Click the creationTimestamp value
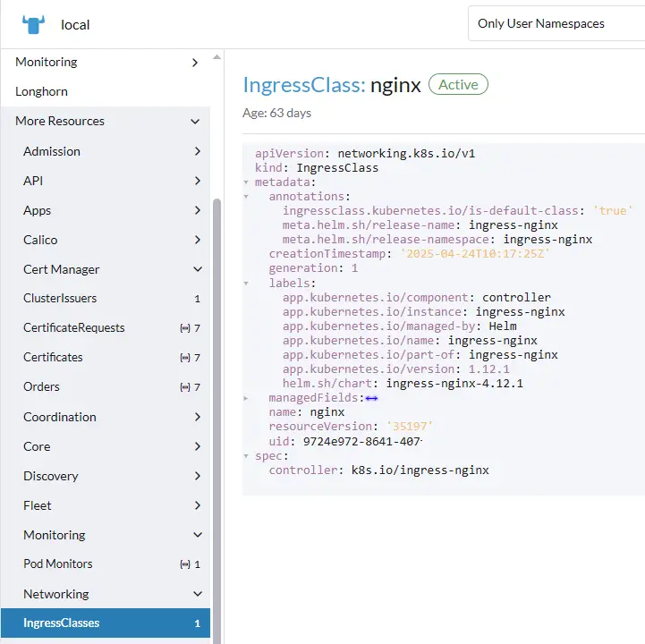This screenshot has width=645, height=644. [475, 254]
